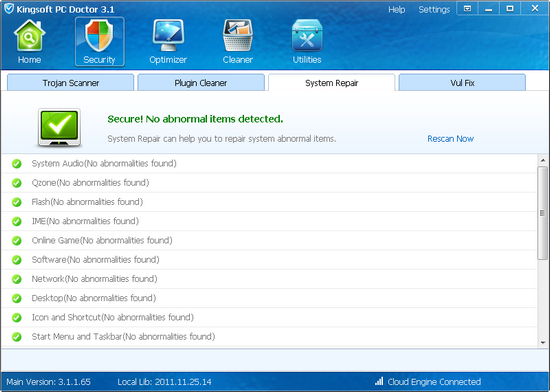Click the 'Secure! No abnormal items detected.' heading
Screen dimensions: 550x392
click(x=195, y=119)
